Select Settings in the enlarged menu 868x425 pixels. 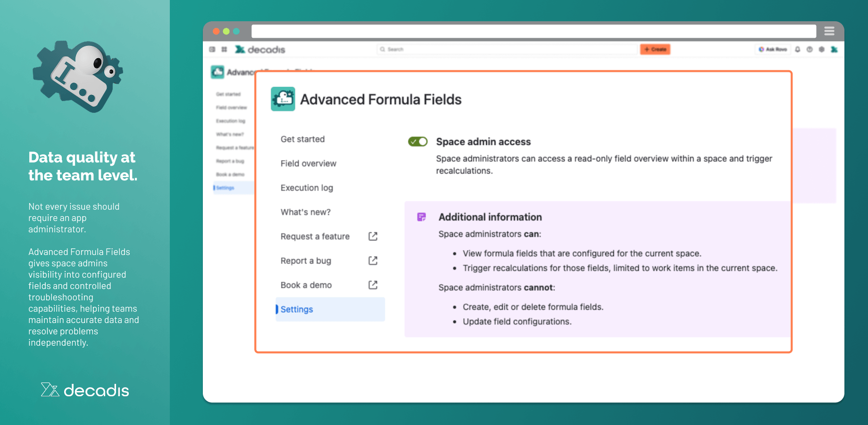330,309
